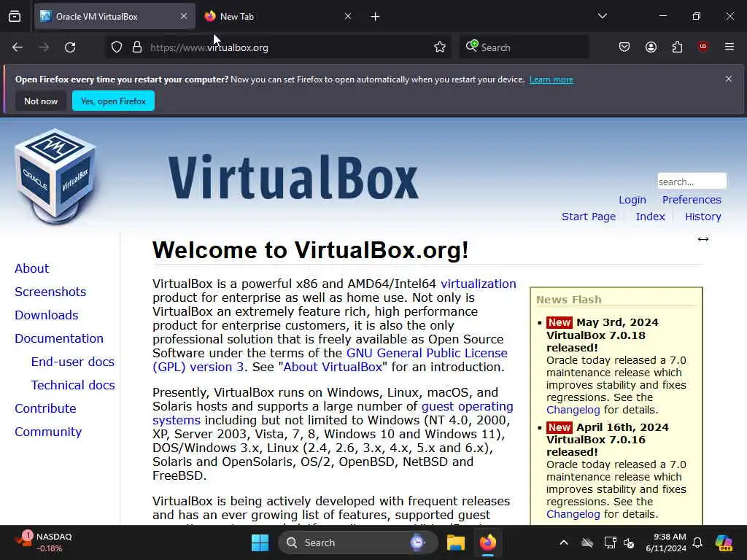
Task: Open Changelog link for 7.0.18 release
Action: click(573, 410)
